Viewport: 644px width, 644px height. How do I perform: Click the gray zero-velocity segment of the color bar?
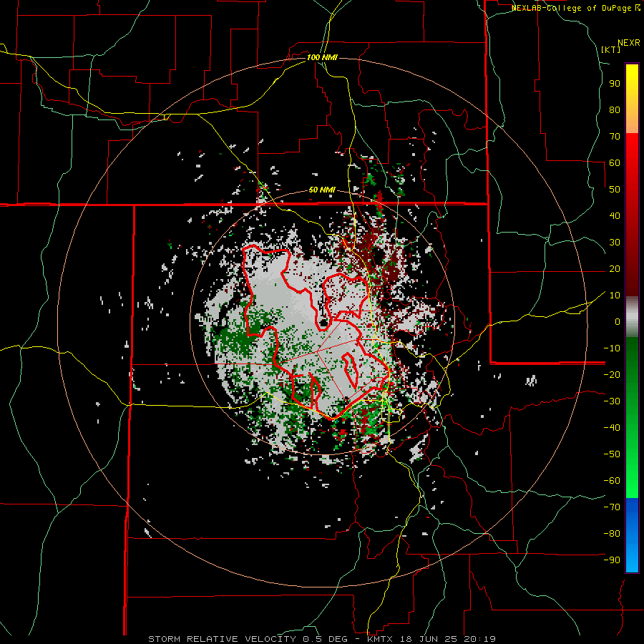tap(632, 317)
